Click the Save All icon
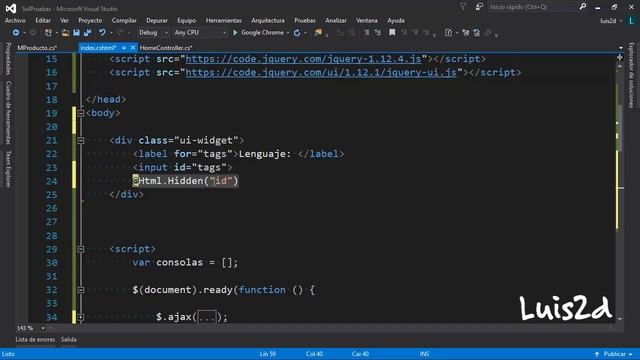This screenshot has width=640, height=360. [87, 33]
